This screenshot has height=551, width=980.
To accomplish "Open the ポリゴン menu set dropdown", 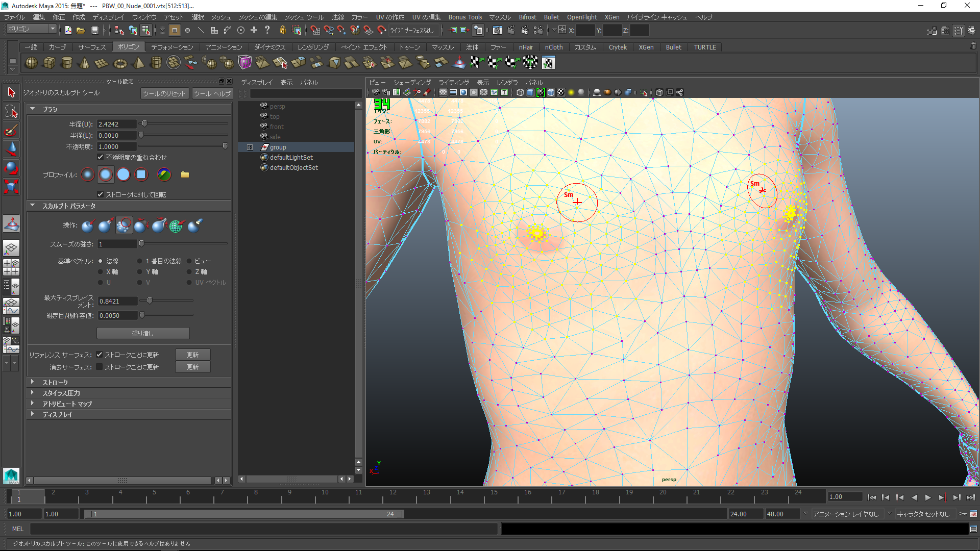I will 32,29.
